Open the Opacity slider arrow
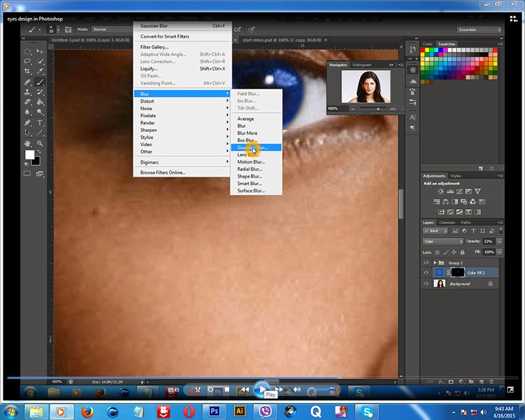 (499, 241)
